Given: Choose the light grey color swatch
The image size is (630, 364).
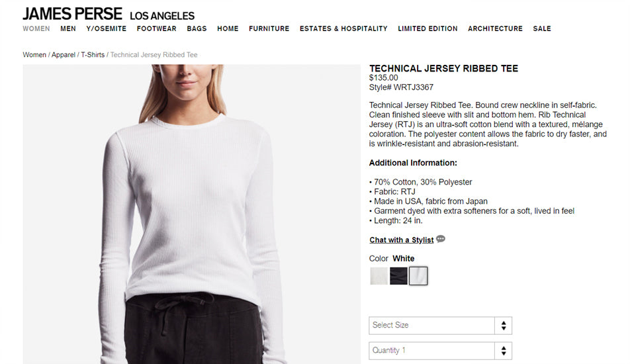Looking at the screenshot, I should (379, 276).
